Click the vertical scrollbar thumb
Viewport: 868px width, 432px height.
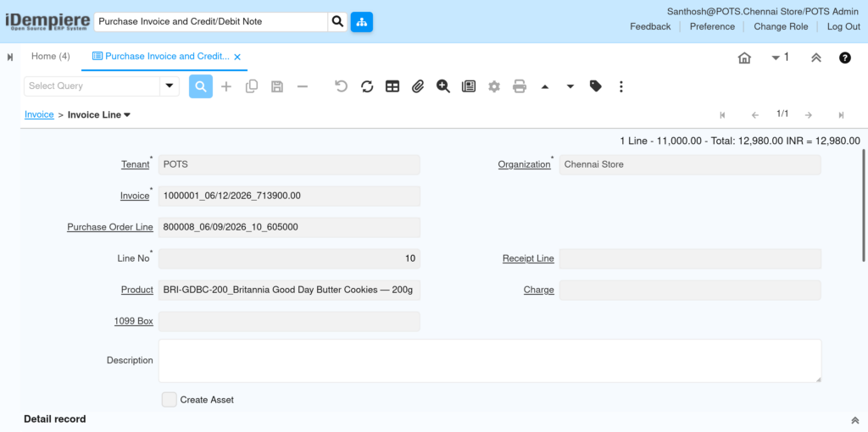(864, 205)
